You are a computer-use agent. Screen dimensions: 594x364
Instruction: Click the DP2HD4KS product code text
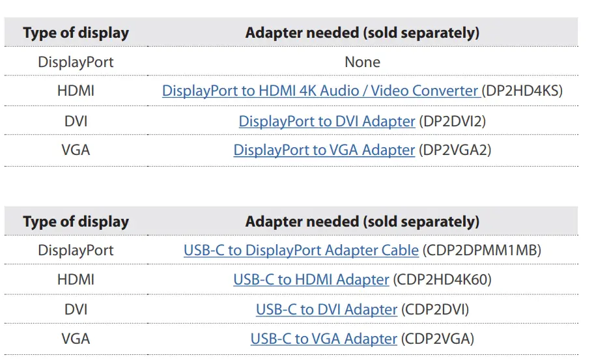[x=523, y=91]
